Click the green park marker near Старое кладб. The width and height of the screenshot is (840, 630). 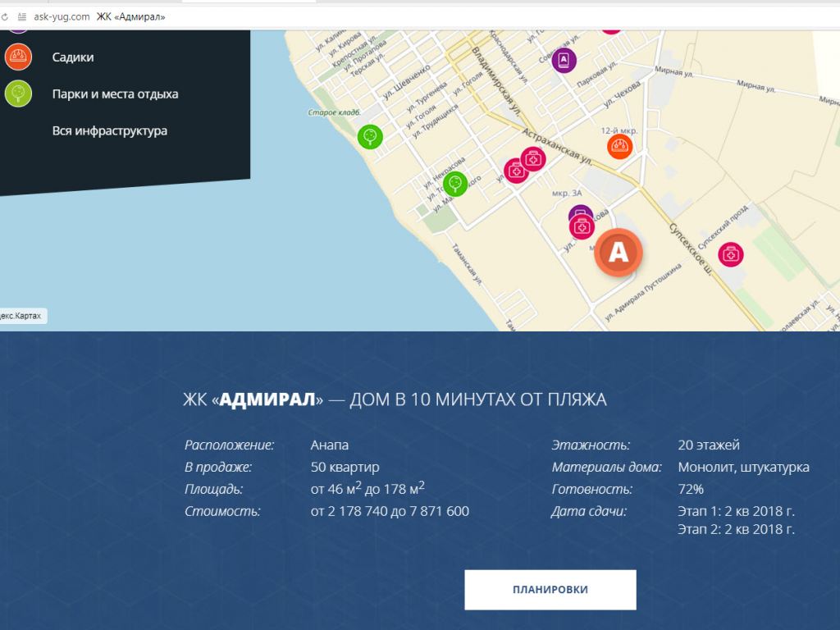click(370, 136)
